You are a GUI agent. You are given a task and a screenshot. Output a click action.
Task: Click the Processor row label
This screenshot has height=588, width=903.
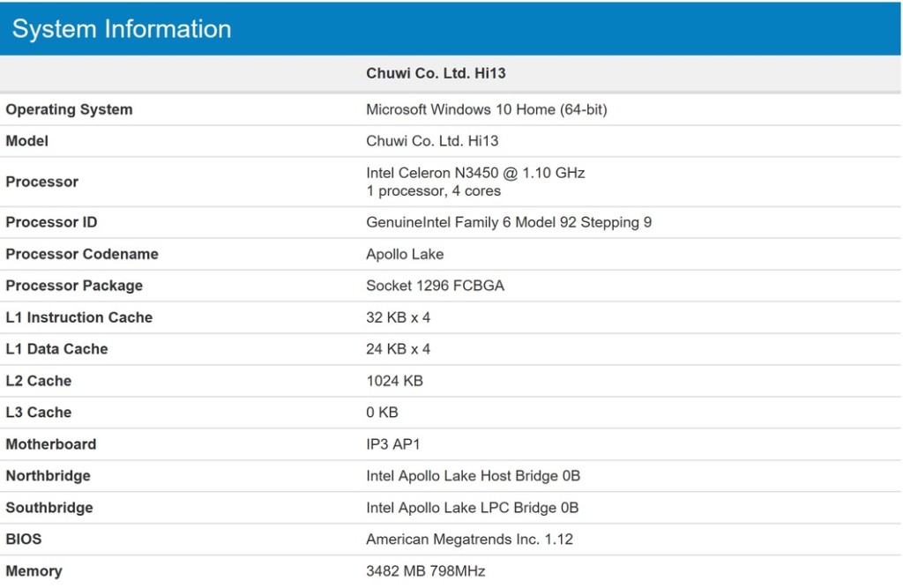[x=42, y=182]
